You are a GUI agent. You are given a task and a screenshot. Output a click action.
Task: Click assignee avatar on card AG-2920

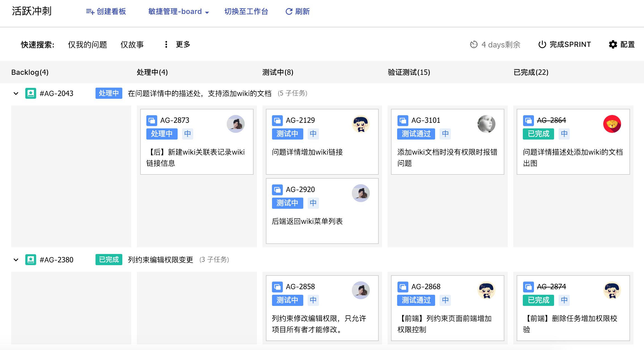click(x=361, y=193)
